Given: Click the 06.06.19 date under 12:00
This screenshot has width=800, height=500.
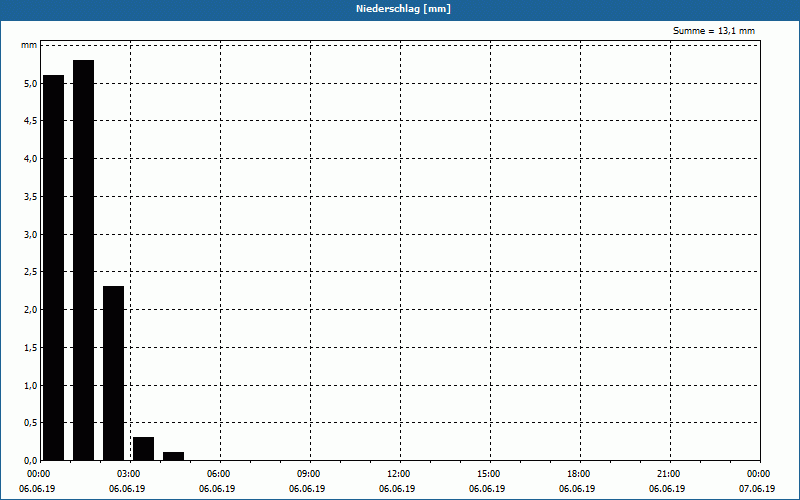Looking at the screenshot, I should (x=397, y=489).
